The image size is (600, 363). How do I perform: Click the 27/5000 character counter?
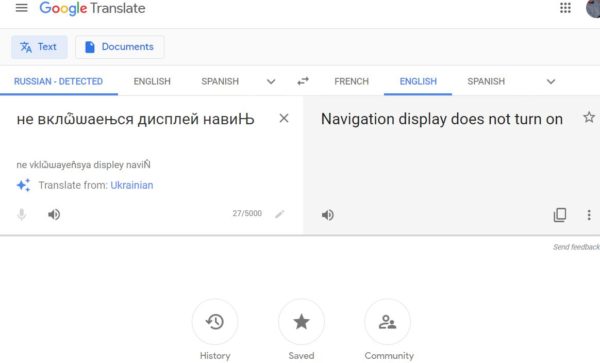click(x=247, y=213)
